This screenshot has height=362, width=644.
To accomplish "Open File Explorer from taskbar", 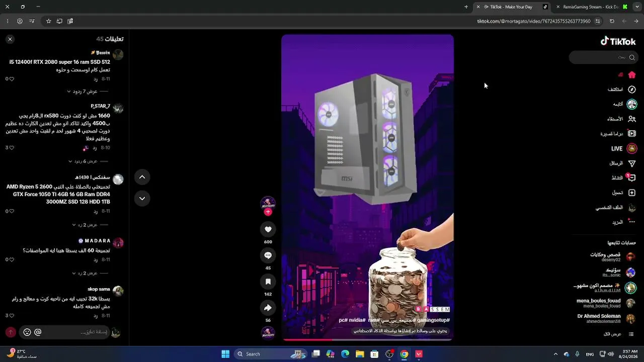I will click(x=360, y=354).
